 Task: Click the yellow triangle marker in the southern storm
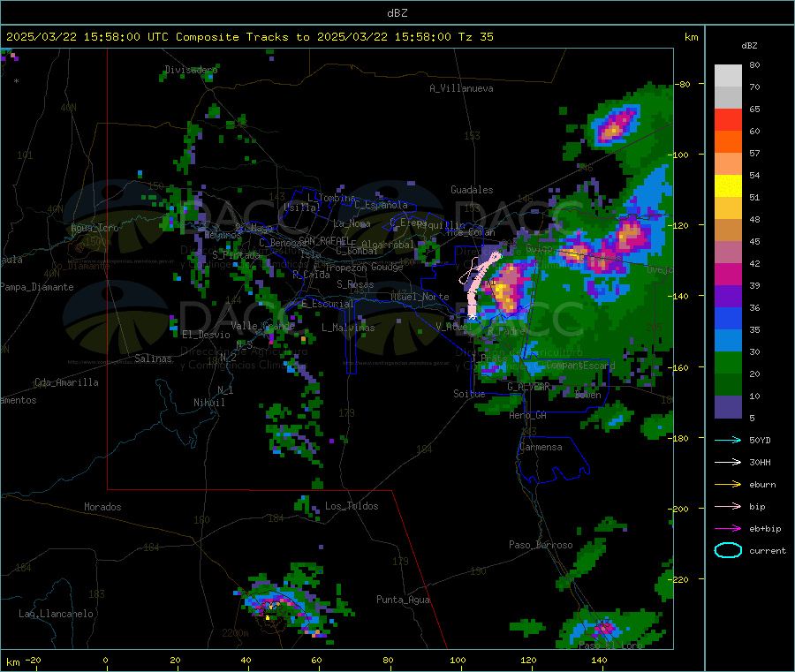(268, 618)
